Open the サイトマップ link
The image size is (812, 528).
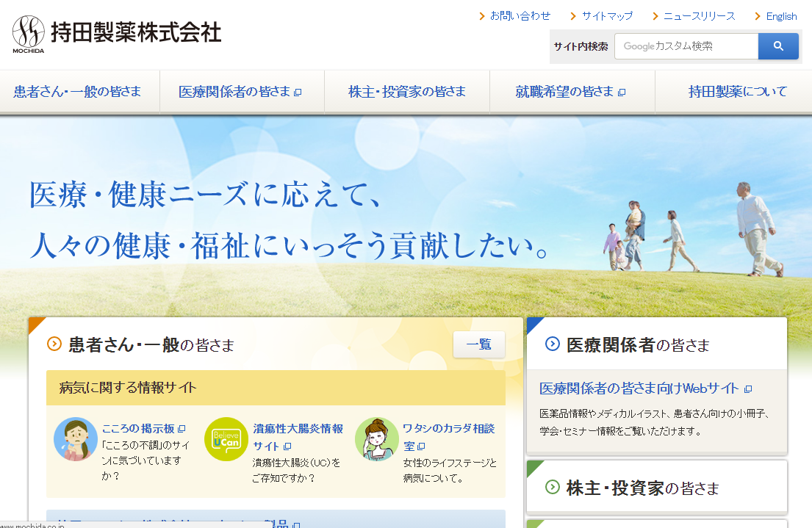click(607, 16)
